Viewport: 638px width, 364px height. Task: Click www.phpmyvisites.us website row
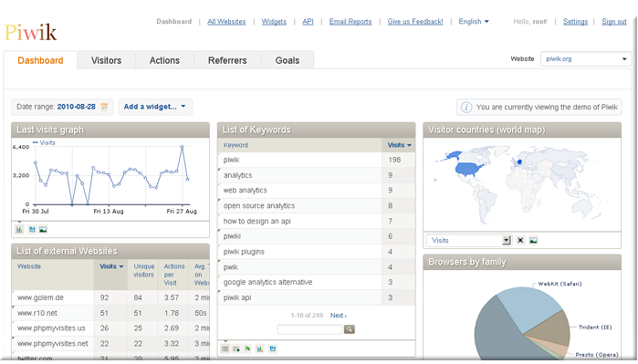(110, 328)
